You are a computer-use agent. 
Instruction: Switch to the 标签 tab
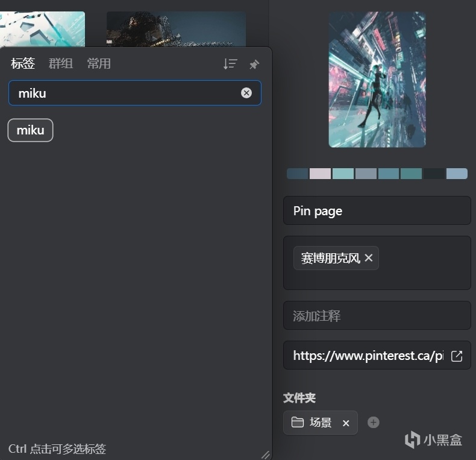[x=23, y=63]
